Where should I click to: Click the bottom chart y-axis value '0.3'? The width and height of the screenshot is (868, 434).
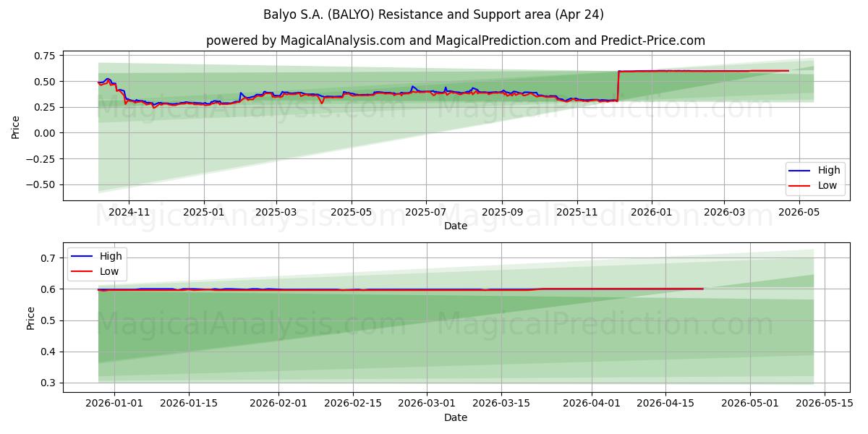pos(48,383)
